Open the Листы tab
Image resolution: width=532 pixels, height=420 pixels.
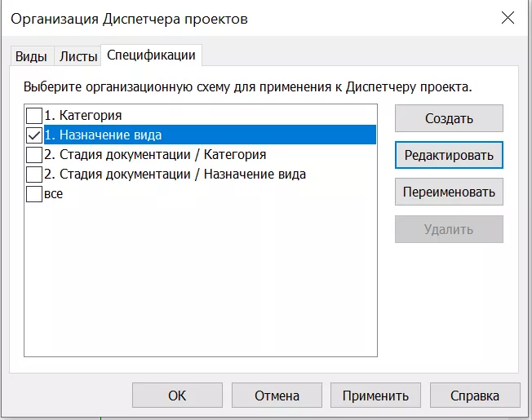[78, 56]
